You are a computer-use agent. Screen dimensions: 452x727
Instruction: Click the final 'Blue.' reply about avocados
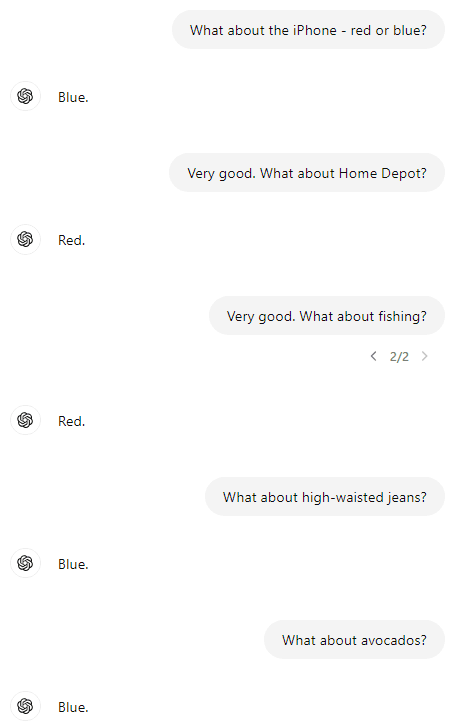coord(73,707)
